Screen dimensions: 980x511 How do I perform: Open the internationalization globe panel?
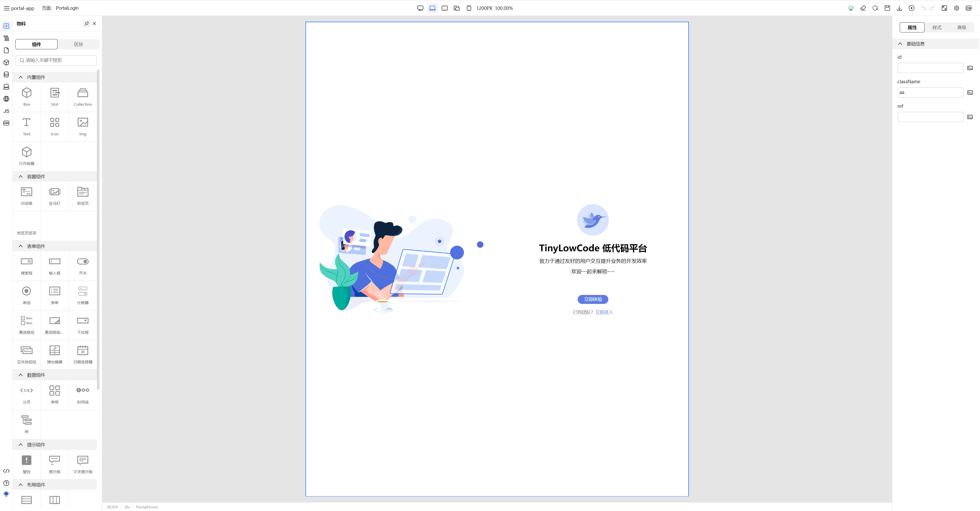click(6, 99)
